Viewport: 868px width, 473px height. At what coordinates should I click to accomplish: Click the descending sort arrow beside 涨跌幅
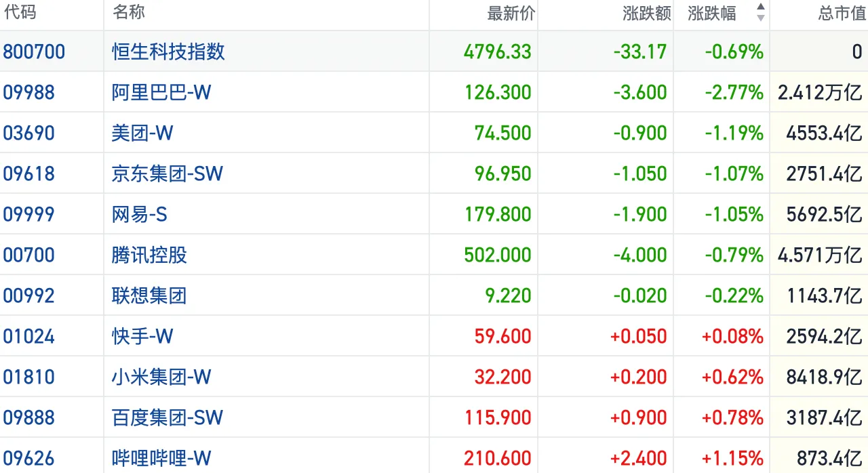pos(760,18)
